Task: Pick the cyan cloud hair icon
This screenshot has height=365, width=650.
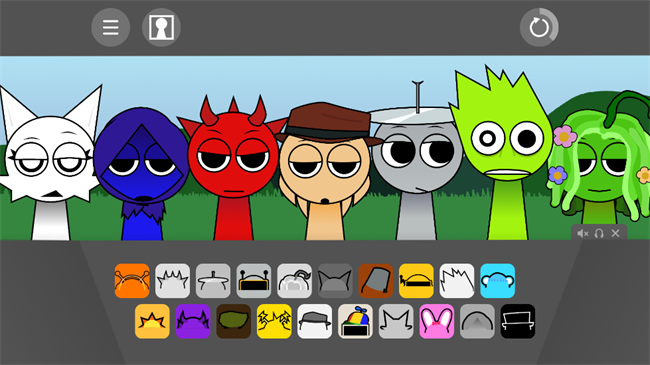Action: [497, 281]
